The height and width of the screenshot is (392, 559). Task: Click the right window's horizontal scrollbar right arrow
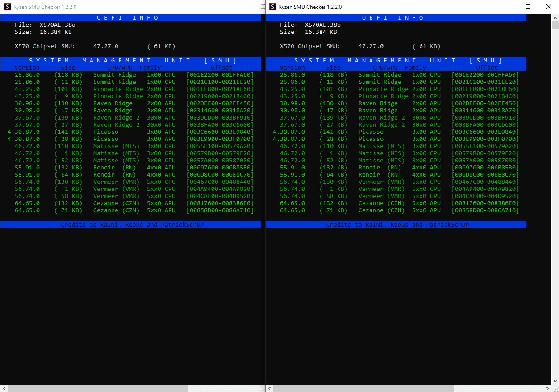click(548, 388)
